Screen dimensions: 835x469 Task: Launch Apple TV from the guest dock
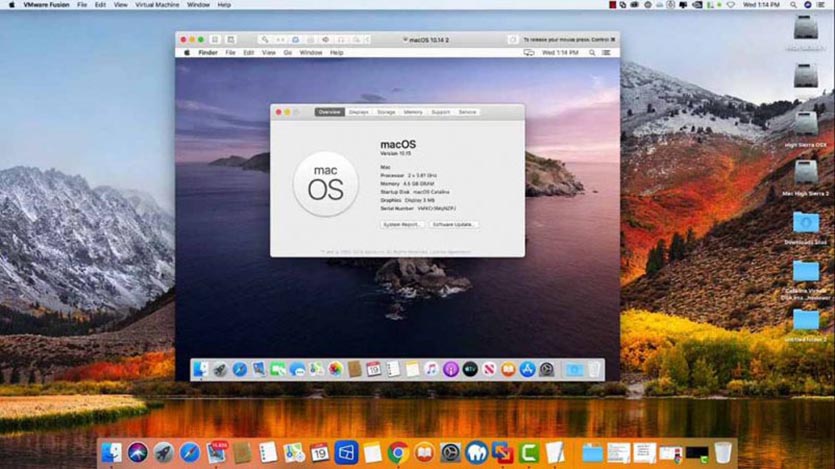click(470, 369)
